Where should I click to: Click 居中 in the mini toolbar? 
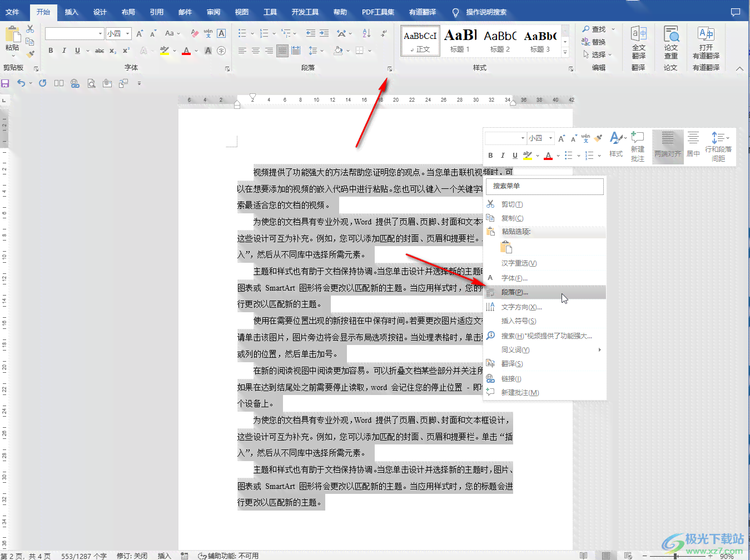tap(693, 147)
